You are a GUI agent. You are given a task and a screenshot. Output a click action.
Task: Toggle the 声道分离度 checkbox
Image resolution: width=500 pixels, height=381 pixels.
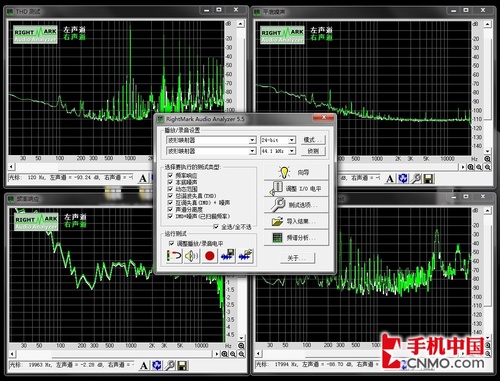170,209
